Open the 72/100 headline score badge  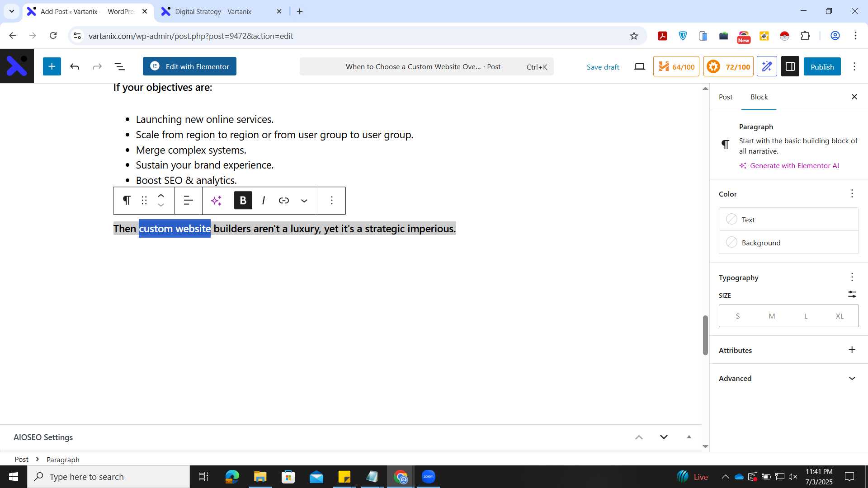(x=728, y=66)
